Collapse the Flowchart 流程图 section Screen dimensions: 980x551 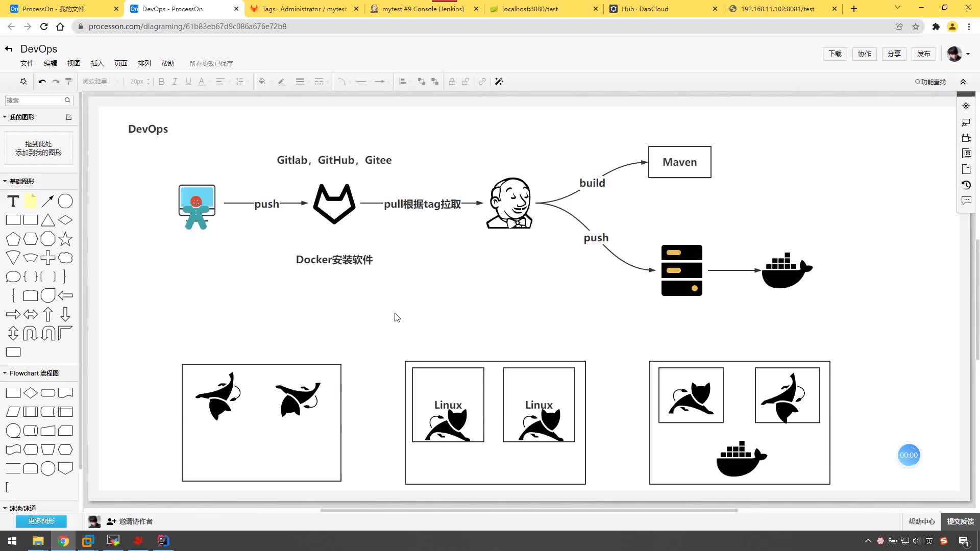click(x=5, y=373)
